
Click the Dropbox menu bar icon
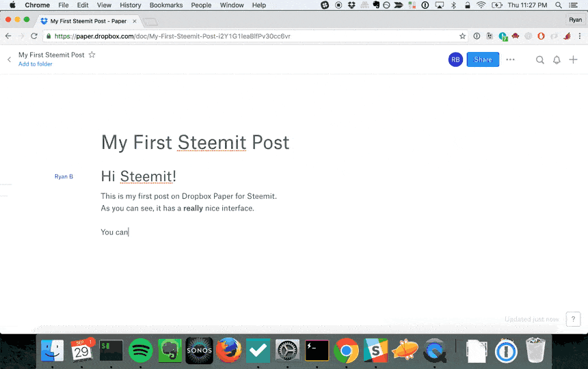(x=351, y=5)
